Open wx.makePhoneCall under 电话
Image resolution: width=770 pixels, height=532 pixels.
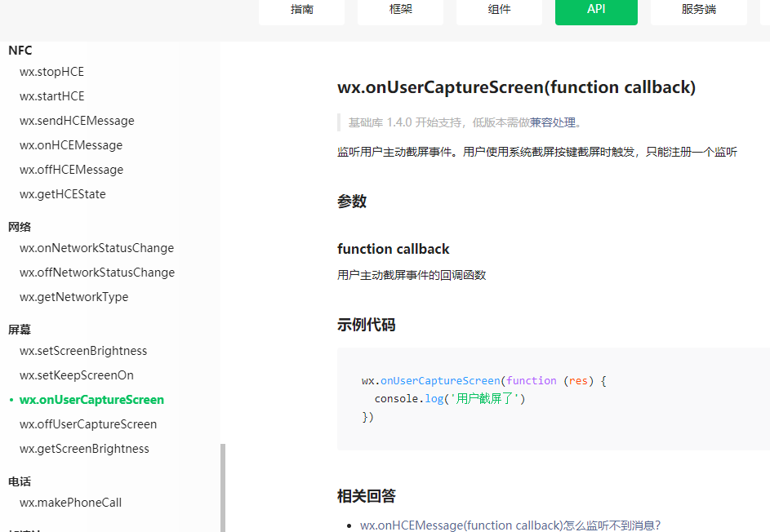pos(71,503)
